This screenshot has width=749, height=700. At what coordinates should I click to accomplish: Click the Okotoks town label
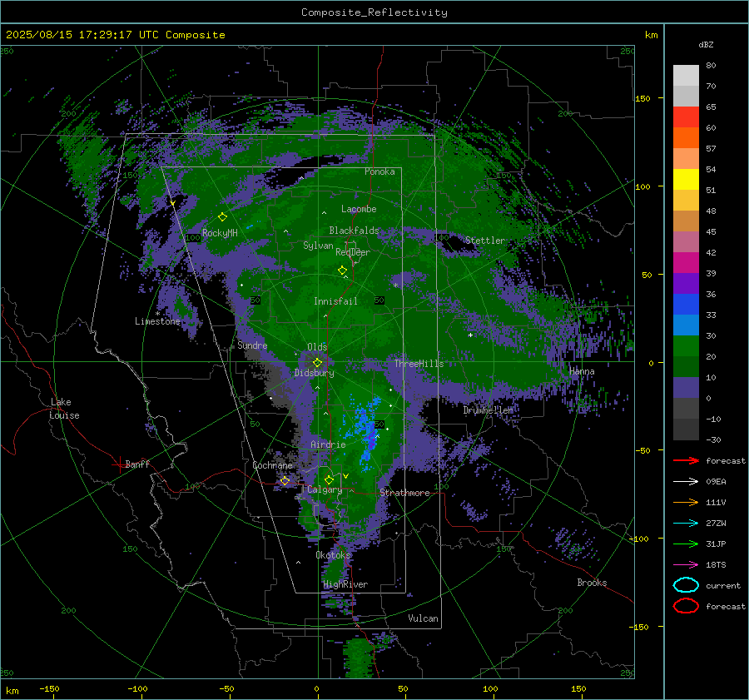(x=333, y=554)
